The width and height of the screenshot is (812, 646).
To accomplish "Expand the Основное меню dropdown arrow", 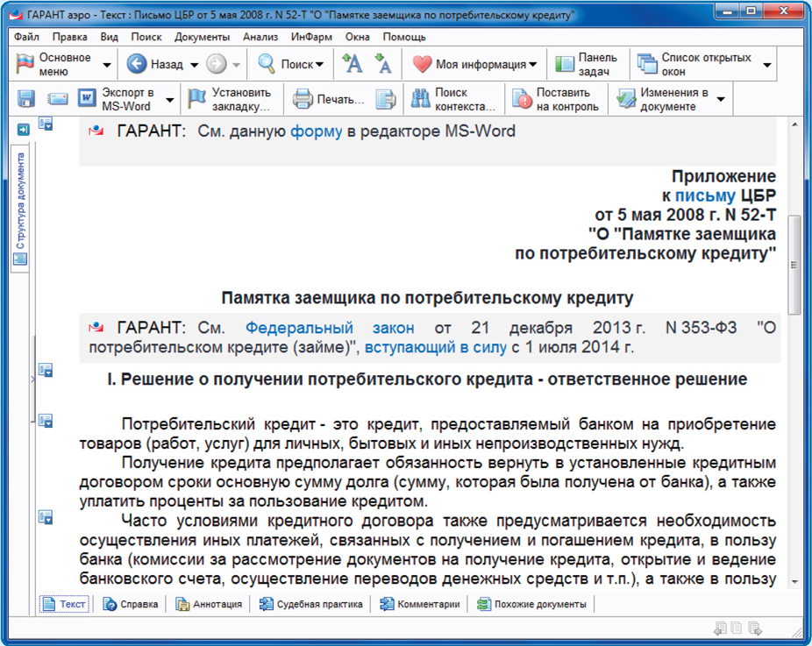I will coord(107,65).
